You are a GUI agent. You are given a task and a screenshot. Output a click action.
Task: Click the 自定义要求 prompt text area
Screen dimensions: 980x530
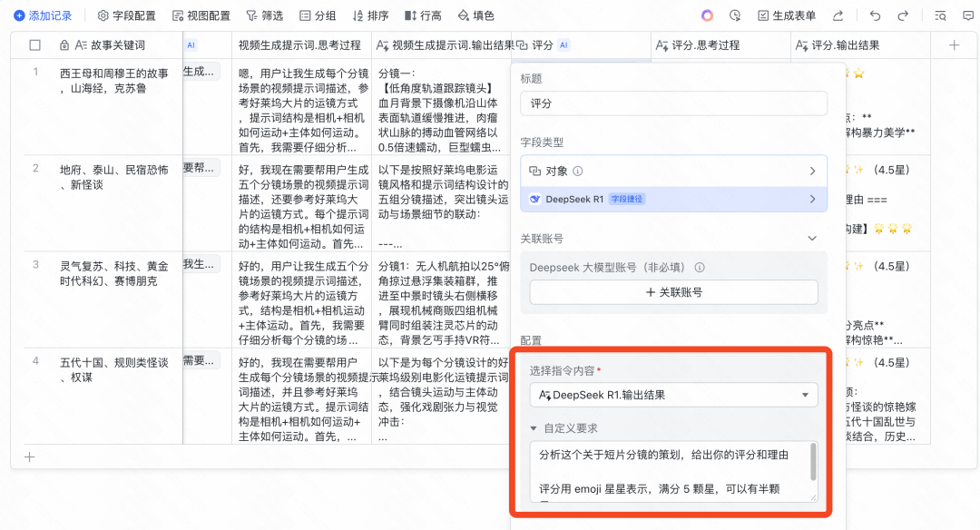click(673, 471)
